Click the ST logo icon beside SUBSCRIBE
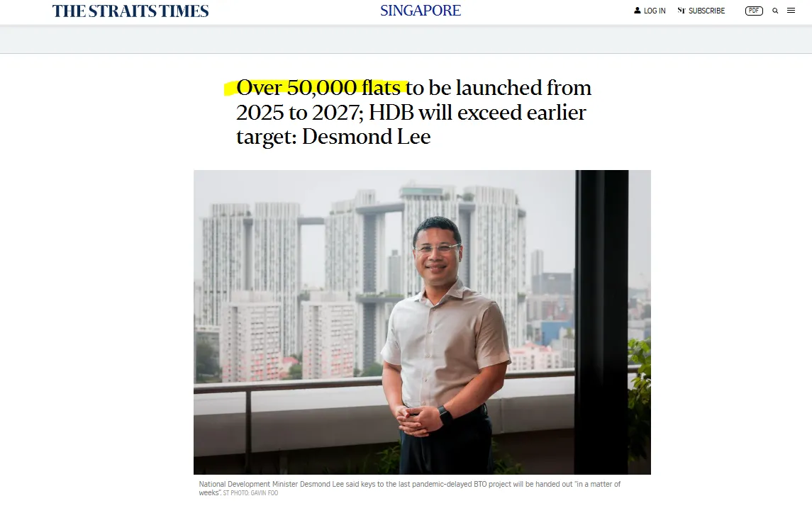 click(682, 11)
